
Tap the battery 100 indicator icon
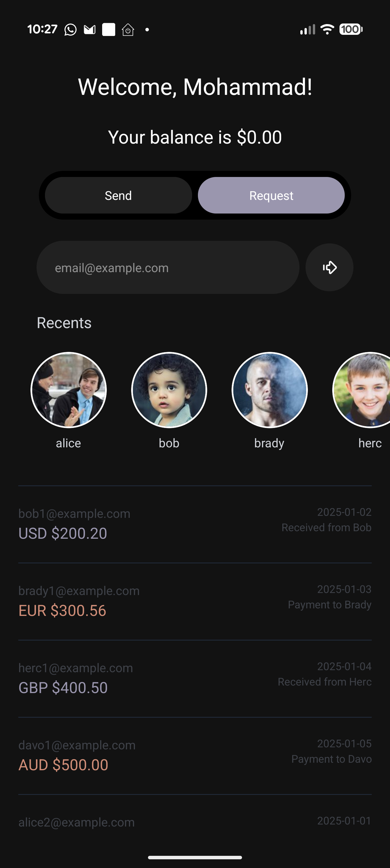pyautogui.click(x=351, y=29)
